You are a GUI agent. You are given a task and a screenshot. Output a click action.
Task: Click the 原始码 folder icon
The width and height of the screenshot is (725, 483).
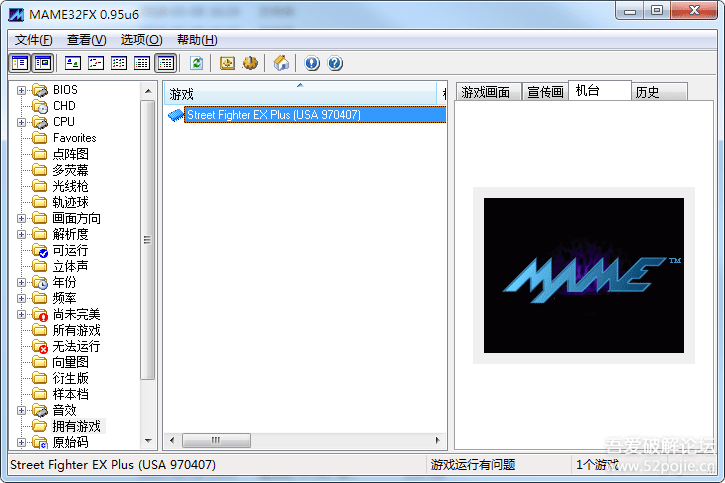[x=40, y=442]
